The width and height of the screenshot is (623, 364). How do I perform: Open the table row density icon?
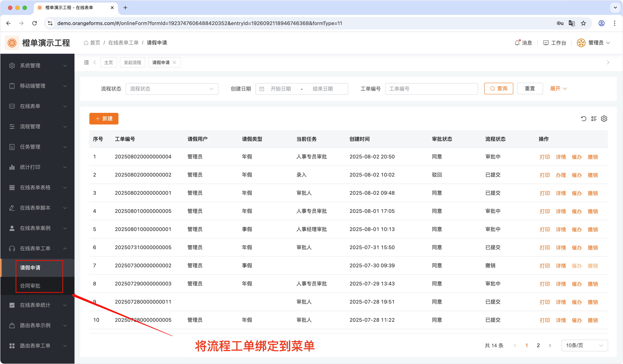tap(594, 119)
